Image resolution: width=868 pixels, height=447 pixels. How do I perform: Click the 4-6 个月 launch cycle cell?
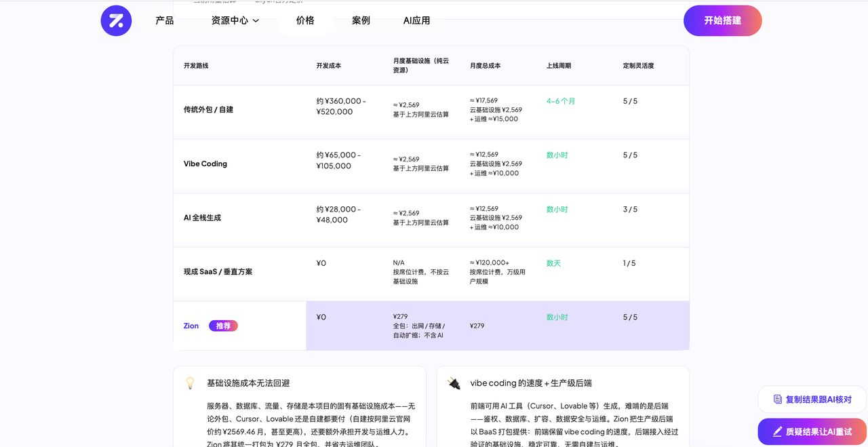coord(561,101)
